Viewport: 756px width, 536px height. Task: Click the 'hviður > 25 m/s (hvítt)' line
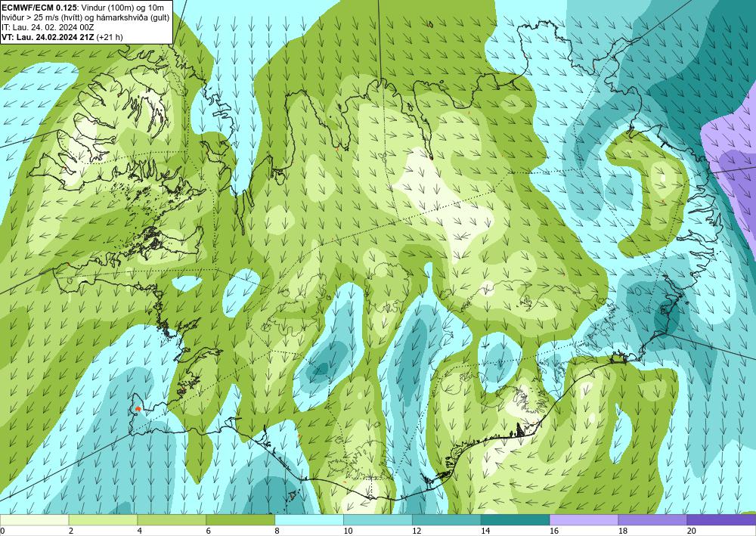pyautogui.click(x=86, y=17)
